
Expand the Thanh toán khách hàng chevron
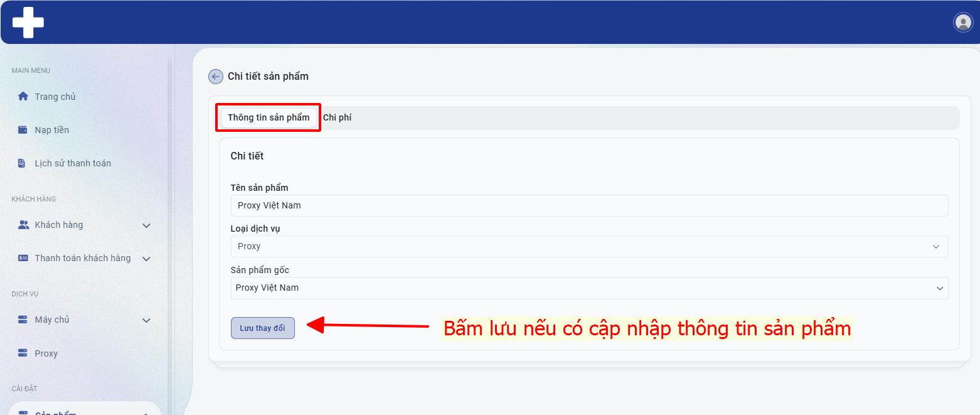click(146, 259)
